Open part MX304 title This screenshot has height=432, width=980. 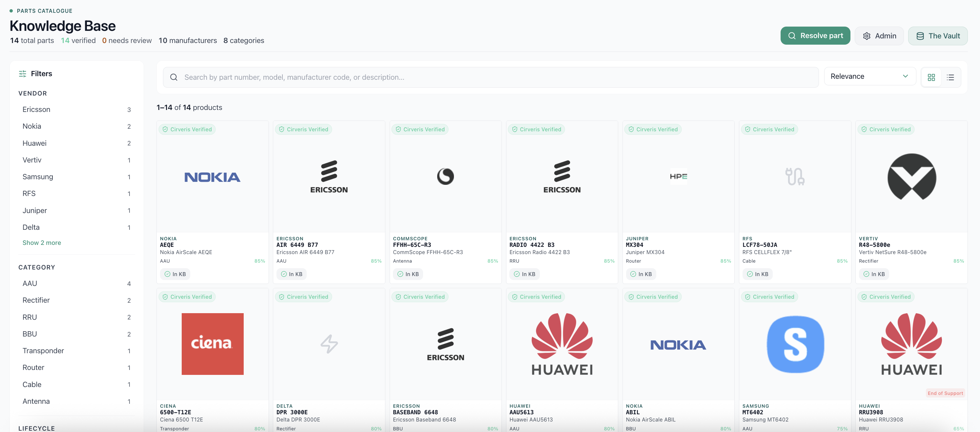(x=635, y=245)
